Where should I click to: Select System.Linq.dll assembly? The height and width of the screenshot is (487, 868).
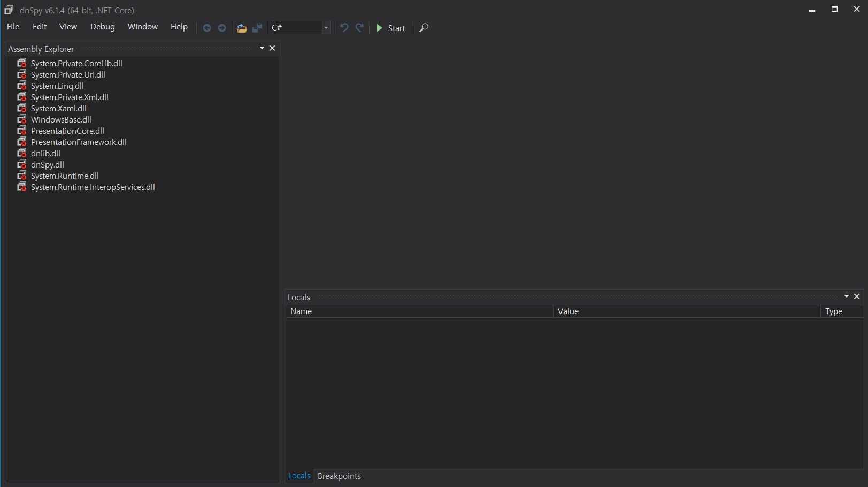pyautogui.click(x=57, y=86)
